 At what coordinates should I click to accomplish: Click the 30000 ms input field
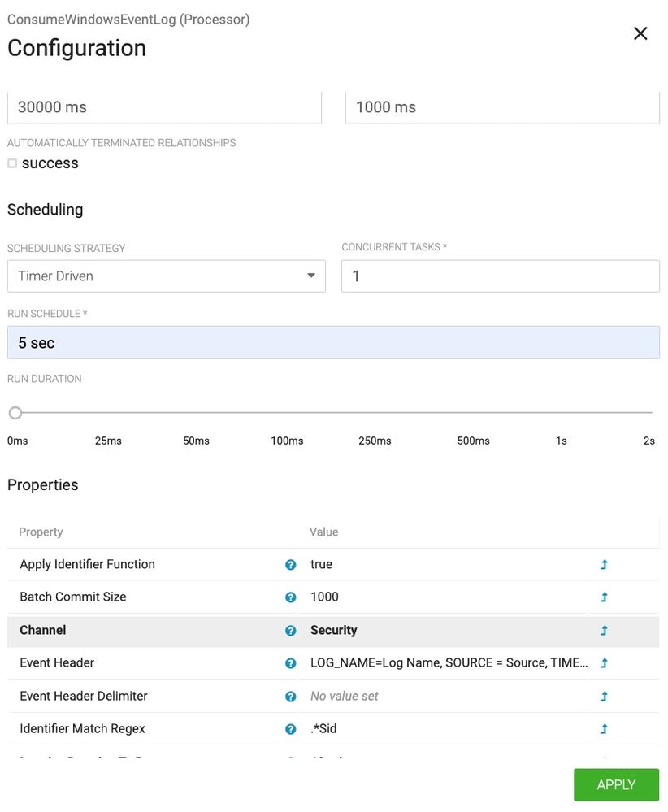pyautogui.click(x=164, y=107)
